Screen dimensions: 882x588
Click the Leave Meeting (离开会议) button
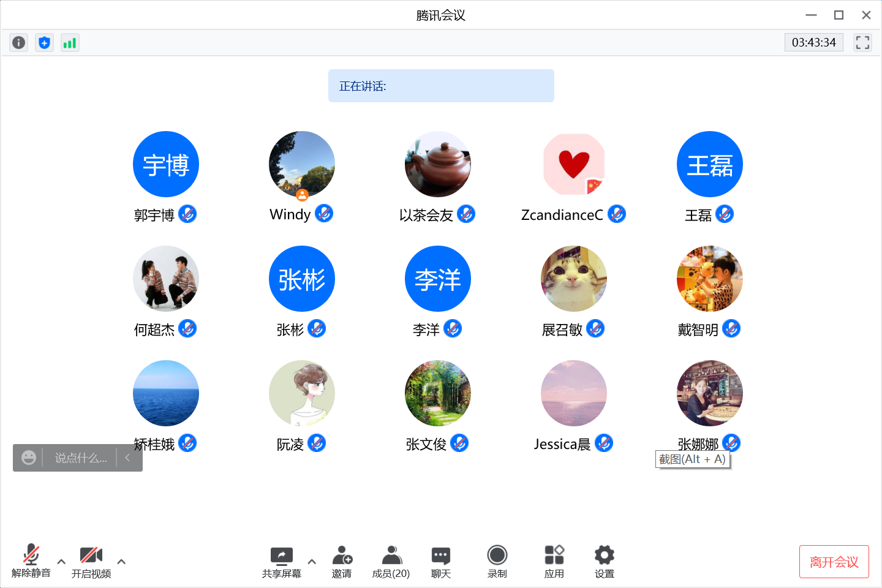click(834, 562)
